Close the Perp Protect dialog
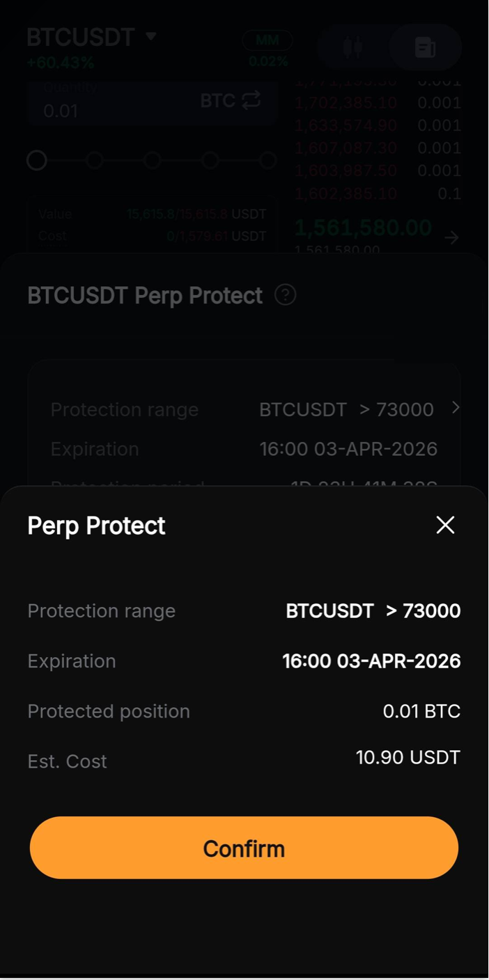The height and width of the screenshot is (980, 489). coord(445,525)
